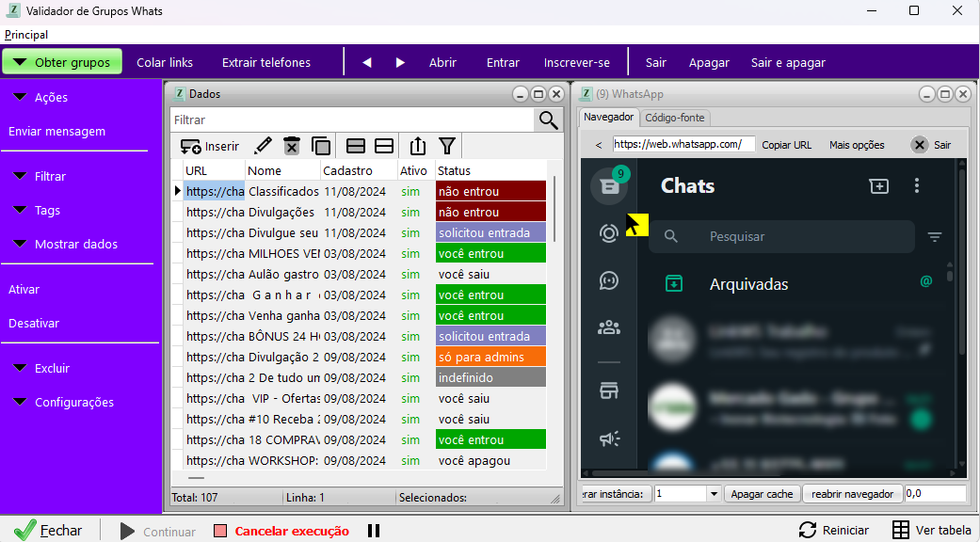Expand the Ações section in the sidebar
Screen dimensions: 980x542
40,98
